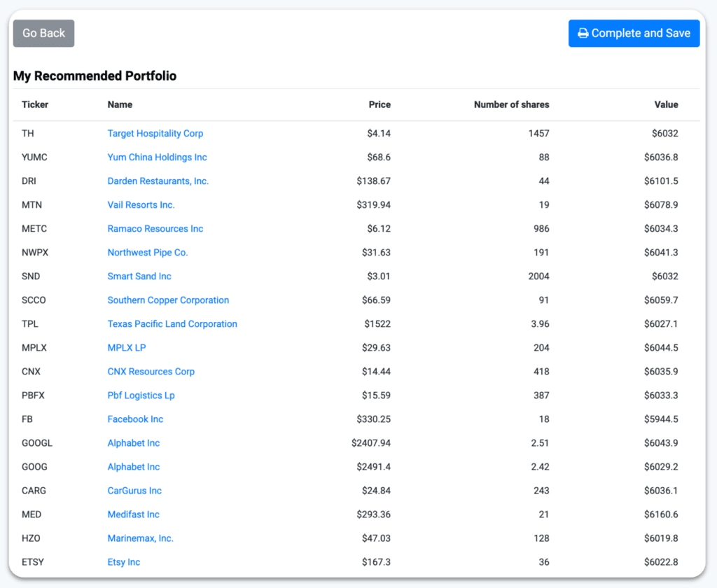Click the 2004 shares cell
This screenshot has width=717, height=588.
click(538, 276)
